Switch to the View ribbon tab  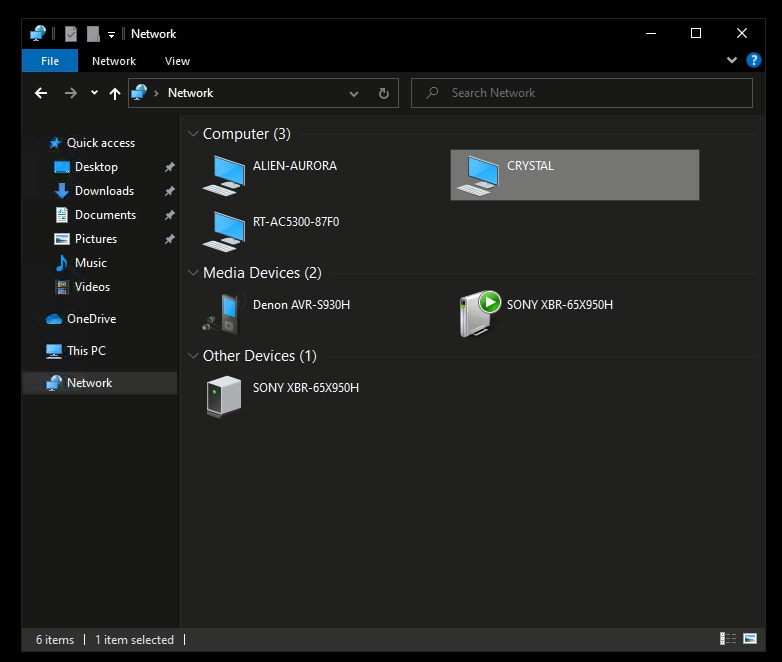[x=177, y=61]
